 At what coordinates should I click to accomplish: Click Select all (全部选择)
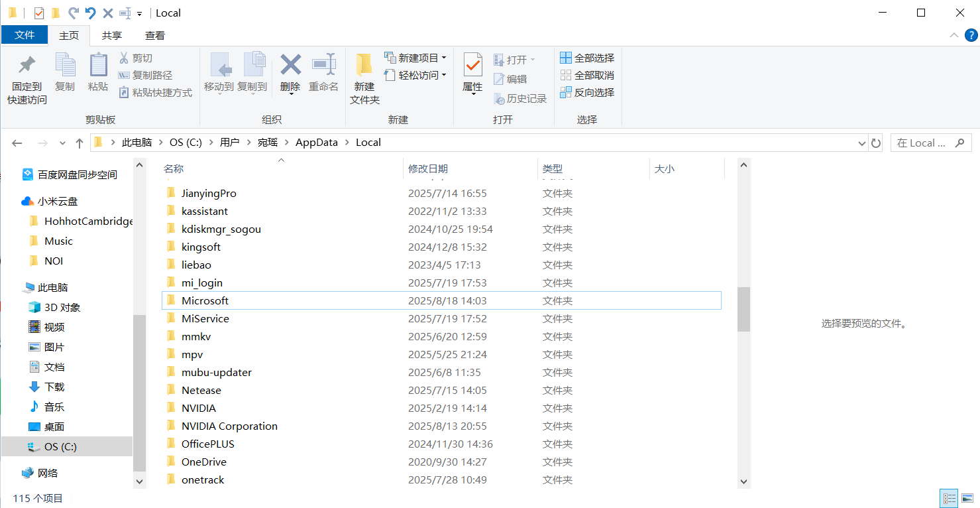click(587, 58)
